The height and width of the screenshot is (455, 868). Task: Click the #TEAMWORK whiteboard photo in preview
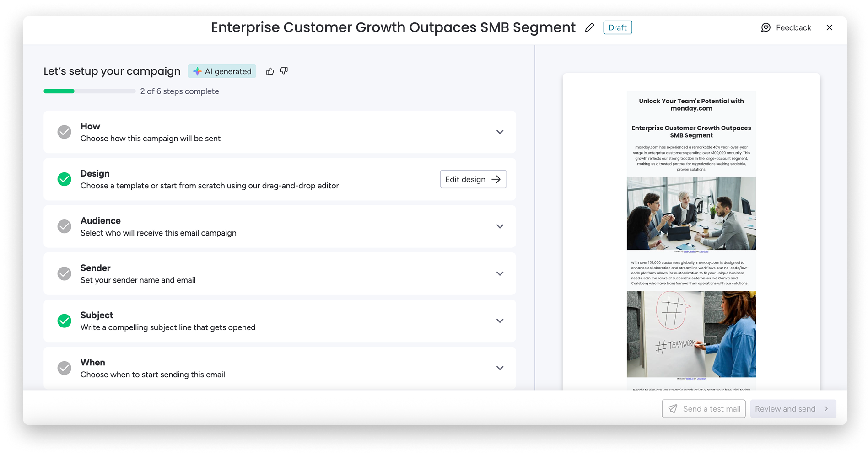pyautogui.click(x=691, y=334)
